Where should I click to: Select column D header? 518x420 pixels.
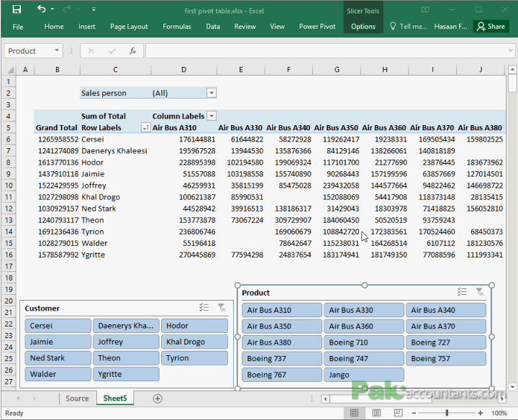(183, 70)
